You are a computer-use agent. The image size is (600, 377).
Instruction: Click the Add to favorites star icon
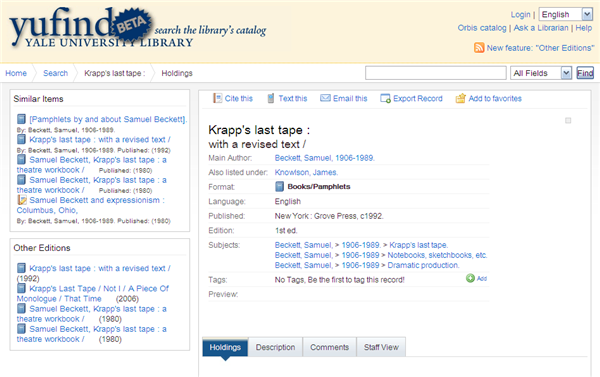pos(460,98)
